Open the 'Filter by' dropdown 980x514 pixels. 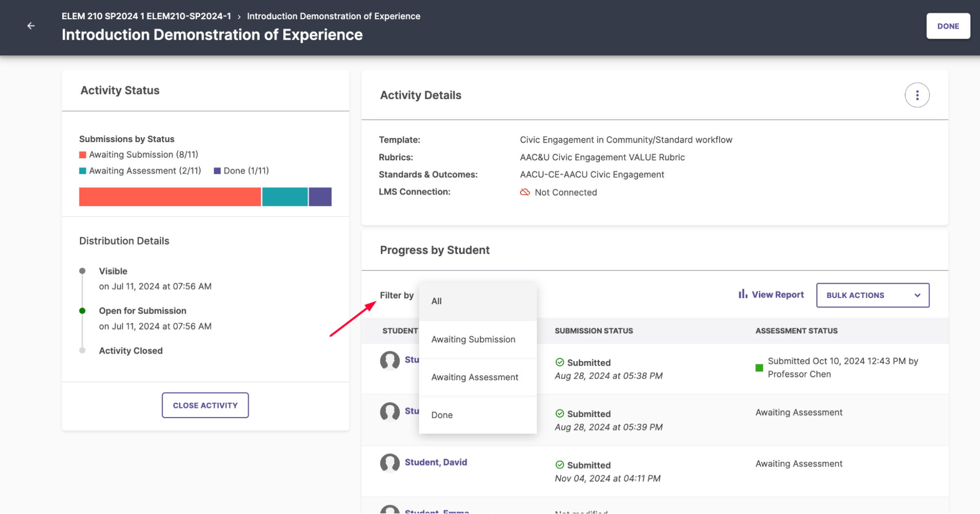[x=397, y=295]
